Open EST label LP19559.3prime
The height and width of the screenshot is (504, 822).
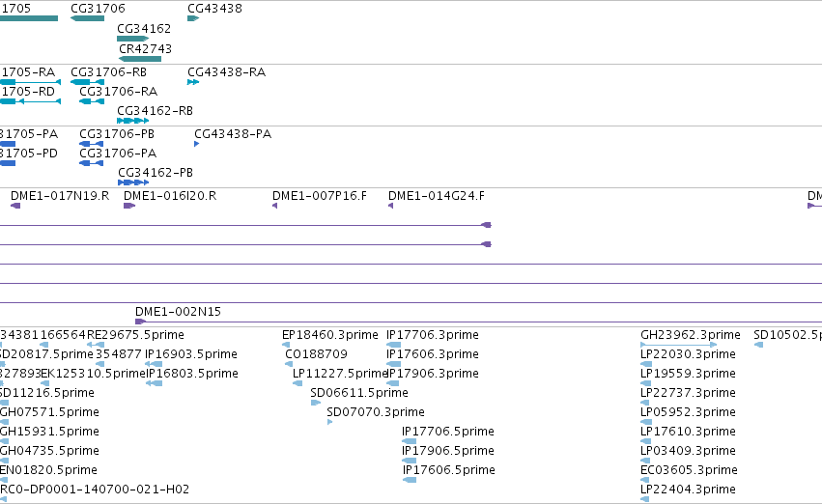[688, 373]
